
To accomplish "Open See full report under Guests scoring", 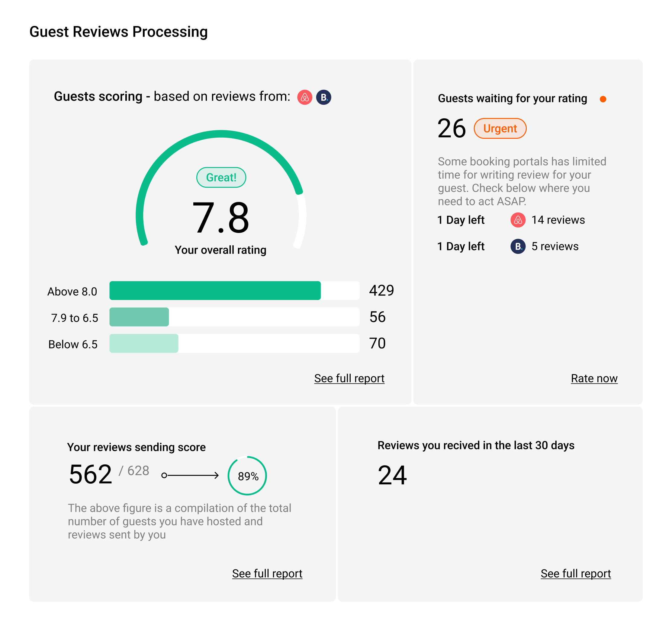I will [x=349, y=378].
